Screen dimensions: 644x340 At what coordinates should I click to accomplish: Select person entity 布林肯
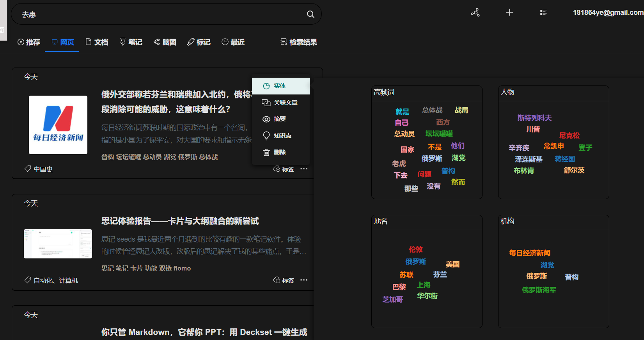pyautogui.click(x=524, y=171)
